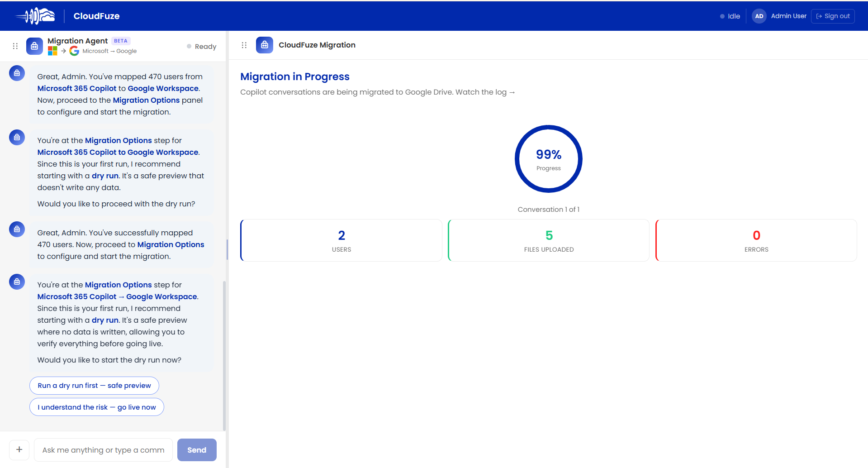Click the Idle status indicator
Image resolution: width=868 pixels, height=468 pixels.
(730, 16)
